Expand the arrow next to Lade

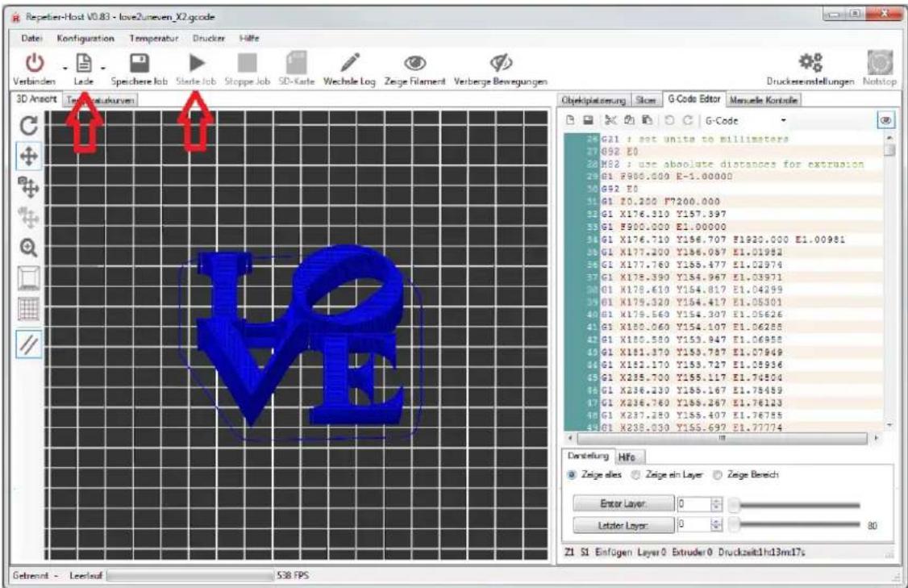(102, 69)
